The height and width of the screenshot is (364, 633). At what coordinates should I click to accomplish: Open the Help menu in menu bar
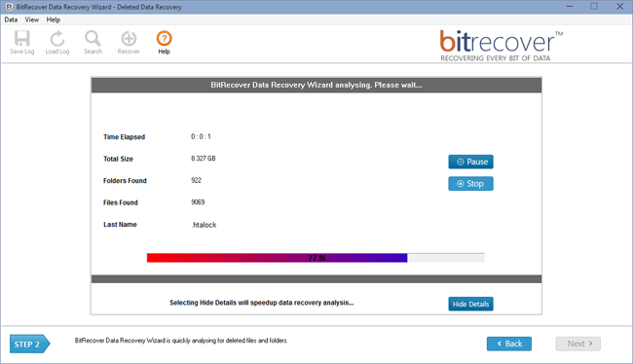53,19
